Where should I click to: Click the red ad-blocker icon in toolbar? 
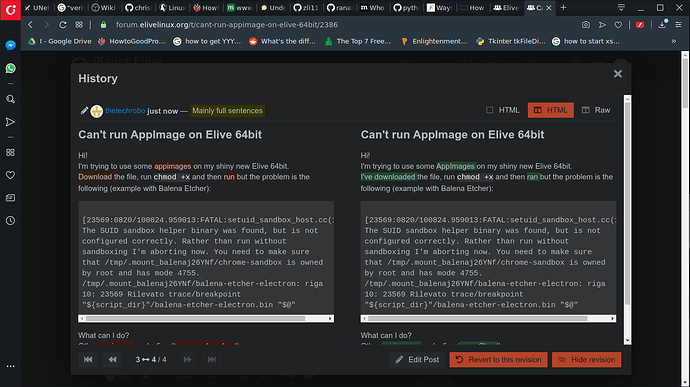[x=640, y=25]
